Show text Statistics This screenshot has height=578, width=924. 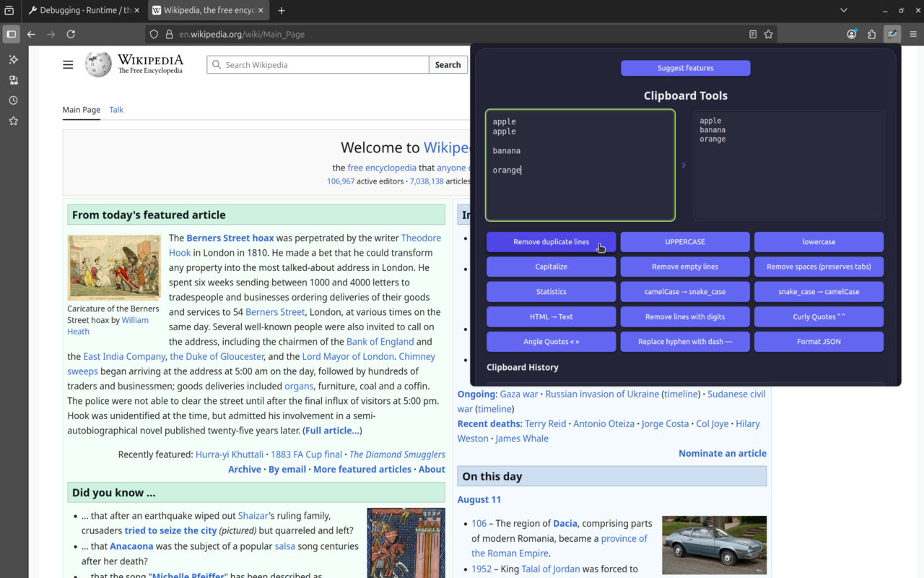(551, 292)
